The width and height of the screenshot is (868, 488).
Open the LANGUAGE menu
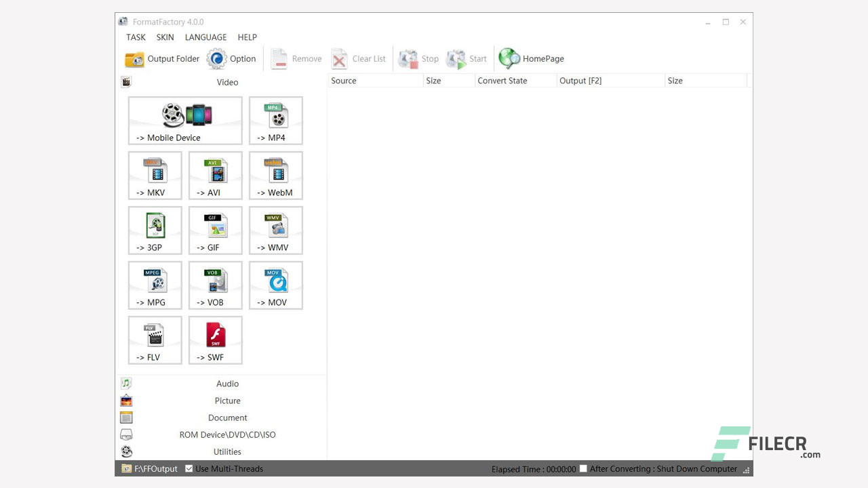tap(205, 37)
